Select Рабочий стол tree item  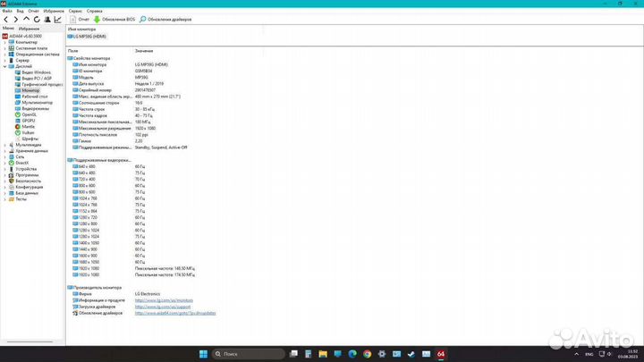[31, 97]
